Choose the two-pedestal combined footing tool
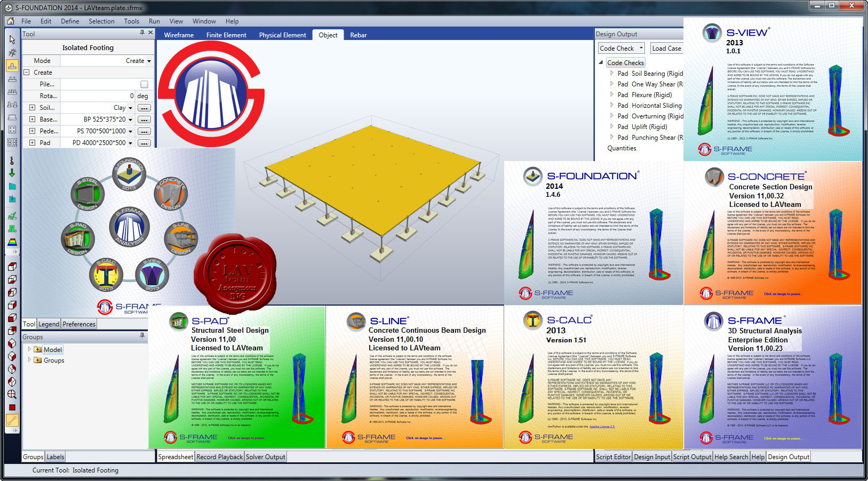This screenshot has height=481, width=868. pos(12,79)
